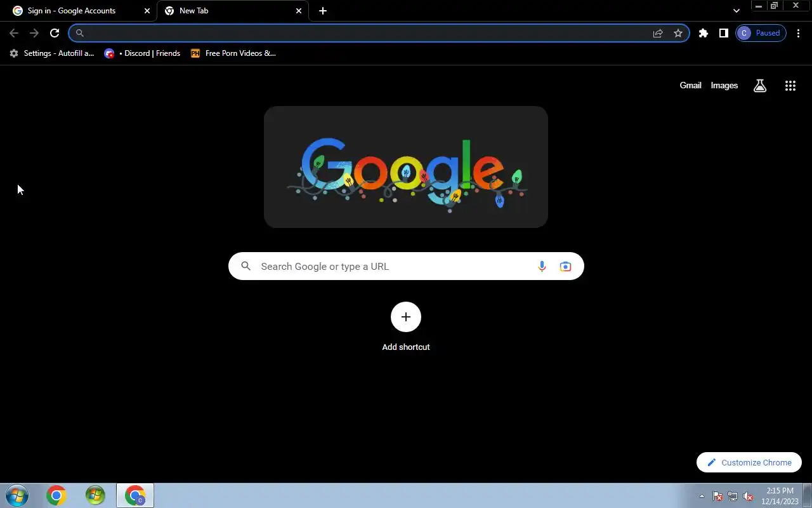Image resolution: width=812 pixels, height=508 pixels.
Task: Restore down the Chrome window
Action: (774, 6)
